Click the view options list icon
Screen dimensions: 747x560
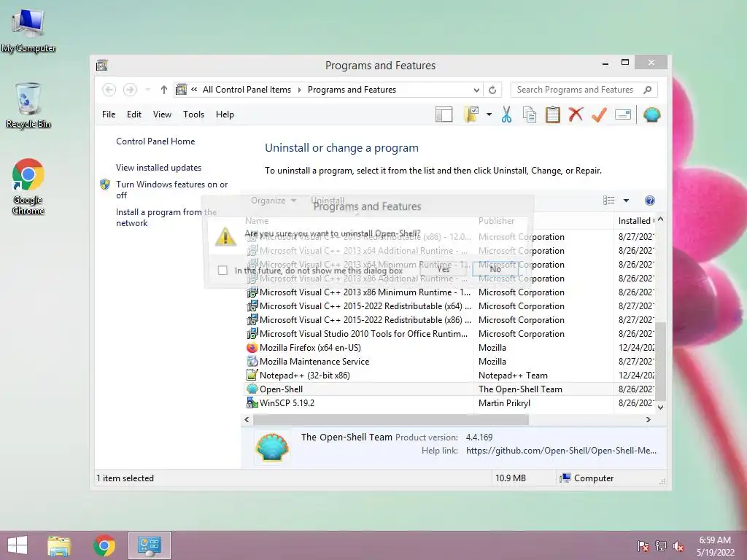click(609, 201)
